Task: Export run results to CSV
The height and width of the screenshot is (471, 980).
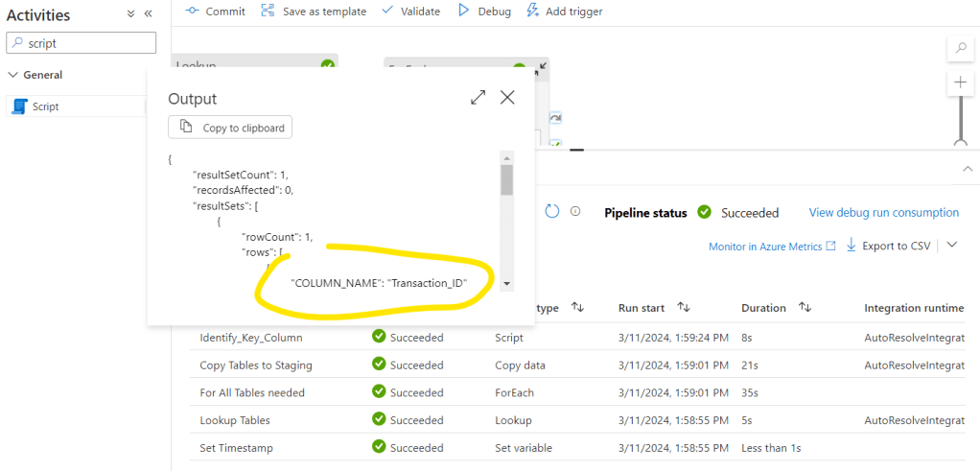Action: pos(887,247)
